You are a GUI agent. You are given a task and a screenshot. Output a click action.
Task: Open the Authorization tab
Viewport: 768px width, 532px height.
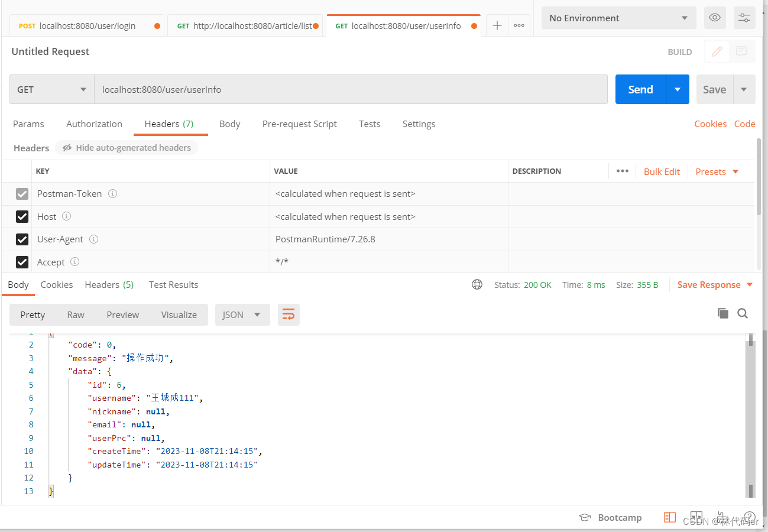pyautogui.click(x=94, y=124)
